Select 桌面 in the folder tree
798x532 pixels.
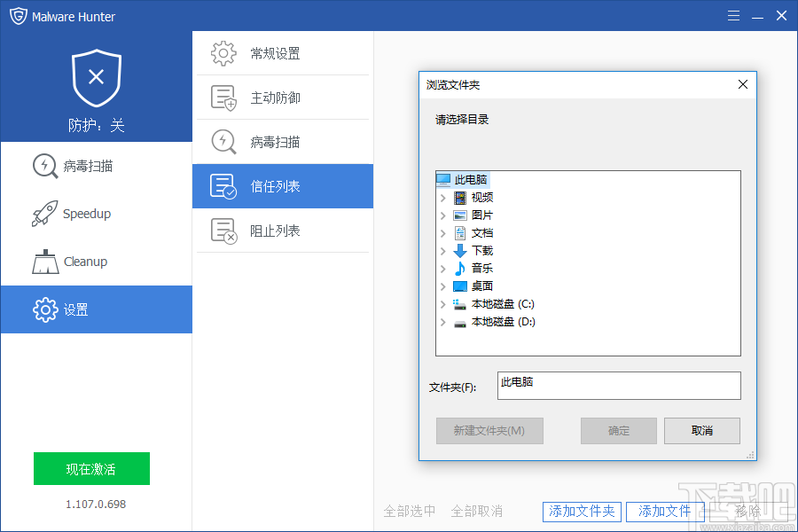pyautogui.click(x=482, y=286)
